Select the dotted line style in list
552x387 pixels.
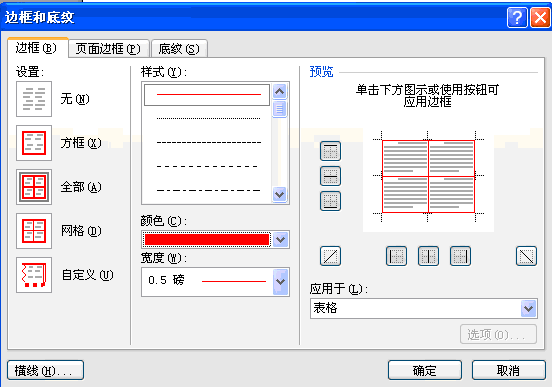[x=208, y=119]
